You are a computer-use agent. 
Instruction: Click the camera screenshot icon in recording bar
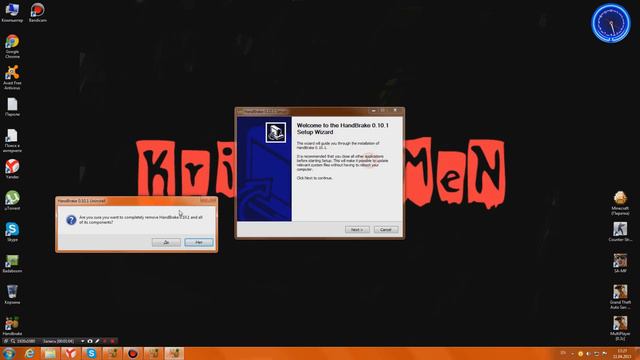point(90,341)
